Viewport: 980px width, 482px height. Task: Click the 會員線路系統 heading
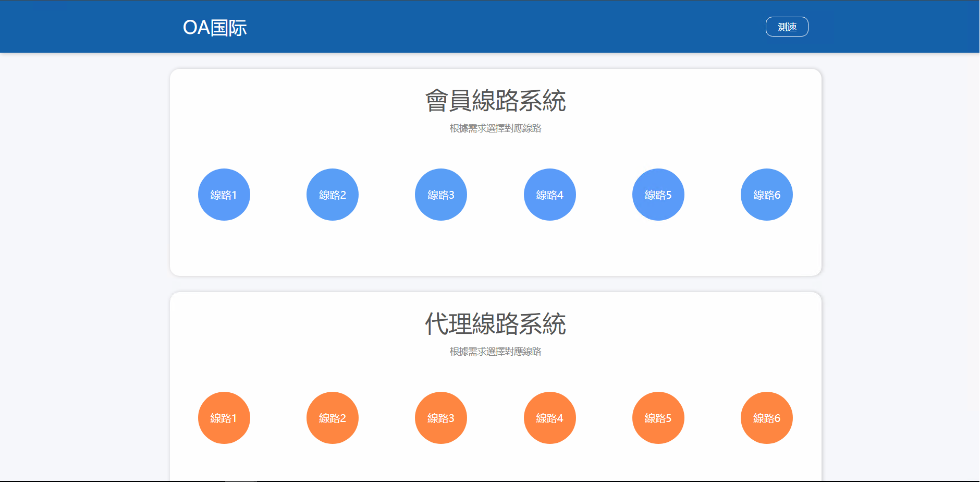pyautogui.click(x=495, y=101)
